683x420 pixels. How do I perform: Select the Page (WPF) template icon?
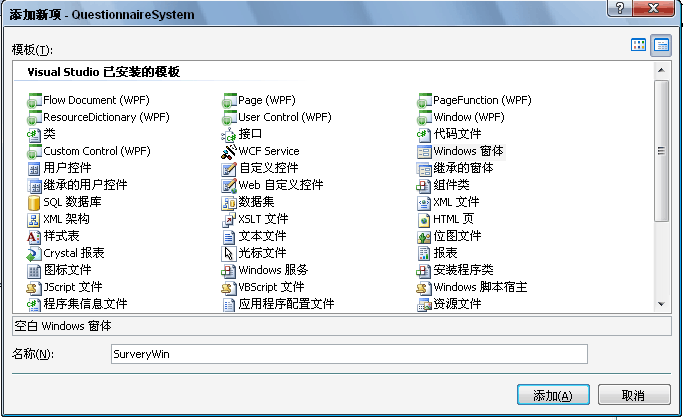coord(229,101)
